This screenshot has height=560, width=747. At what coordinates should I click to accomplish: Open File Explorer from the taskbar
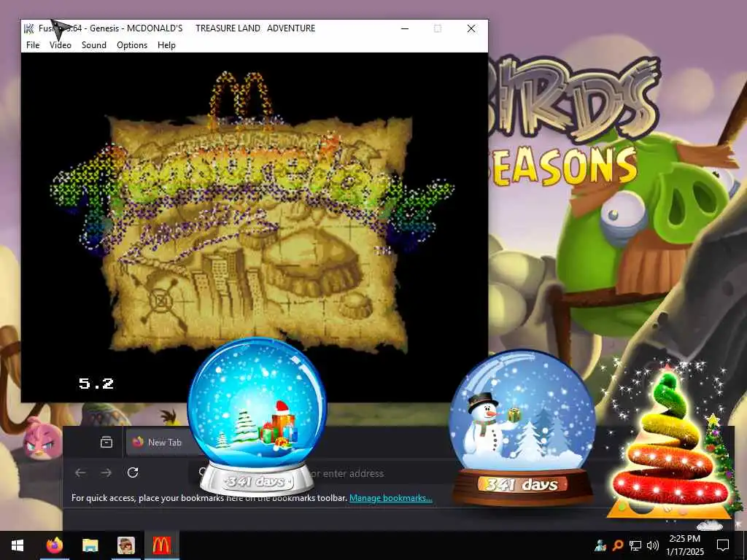90,545
